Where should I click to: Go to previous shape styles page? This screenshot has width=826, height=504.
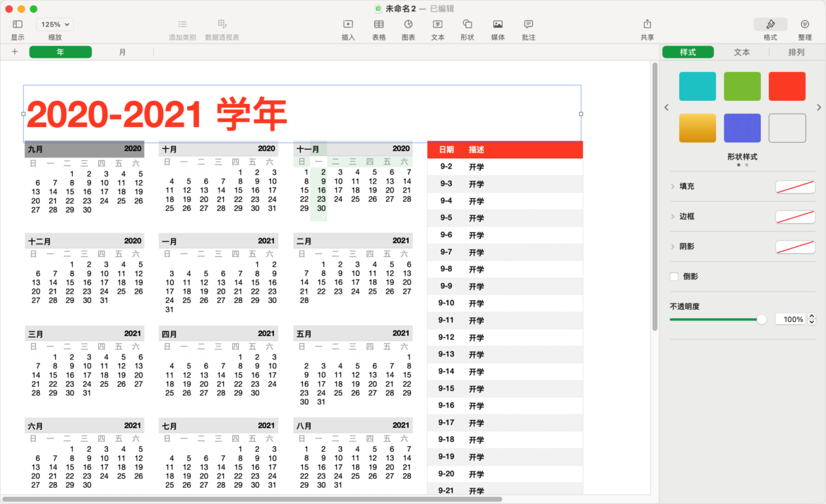(666, 107)
